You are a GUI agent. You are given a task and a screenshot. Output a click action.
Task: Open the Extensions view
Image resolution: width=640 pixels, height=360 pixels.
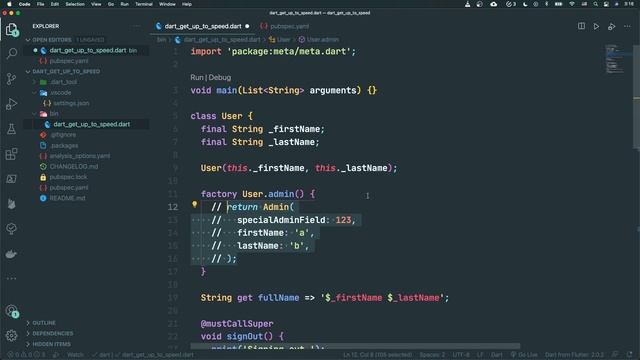(11, 154)
